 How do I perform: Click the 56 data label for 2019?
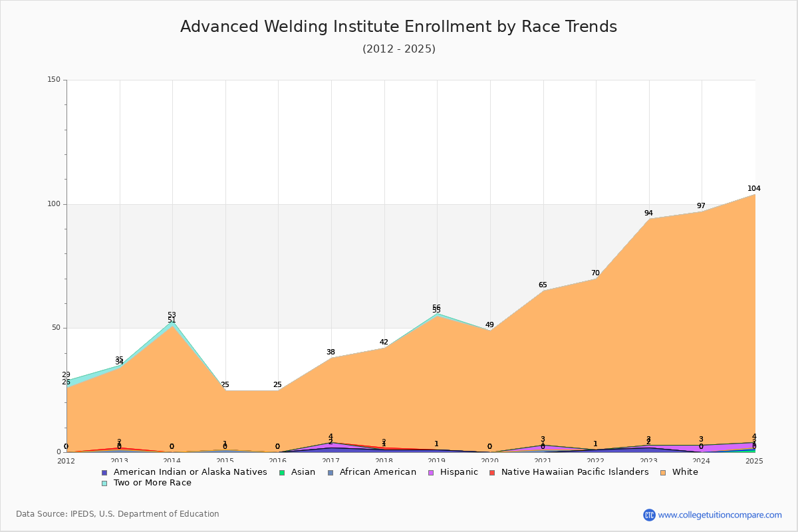click(436, 307)
